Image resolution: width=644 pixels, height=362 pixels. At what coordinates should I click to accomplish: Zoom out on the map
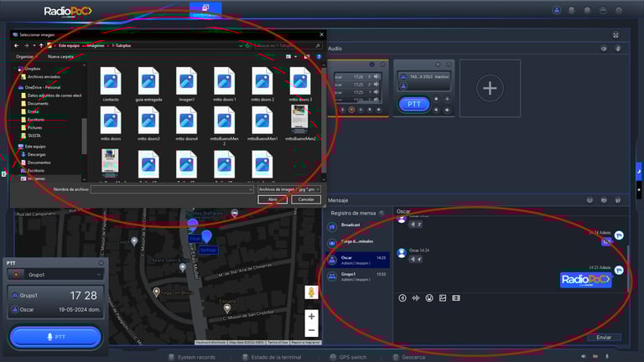pyautogui.click(x=311, y=330)
